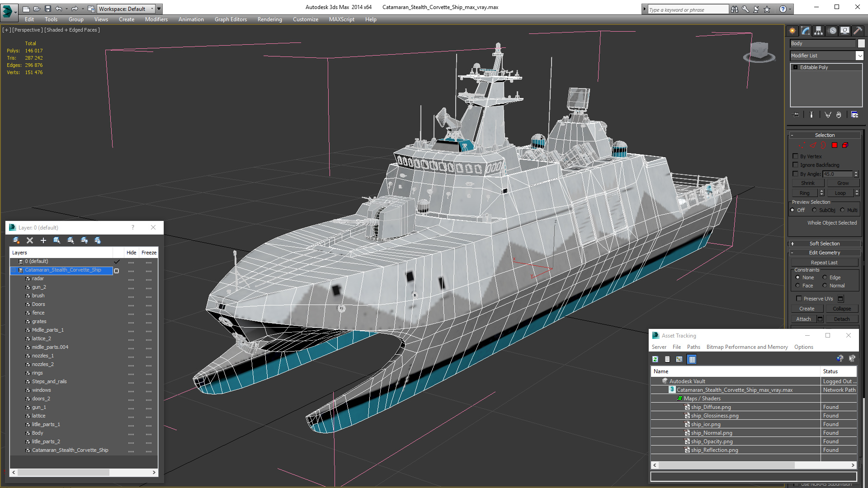Image resolution: width=868 pixels, height=488 pixels.
Task: Open the Rendering menu
Action: pyautogui.click(x=270, y=19)
